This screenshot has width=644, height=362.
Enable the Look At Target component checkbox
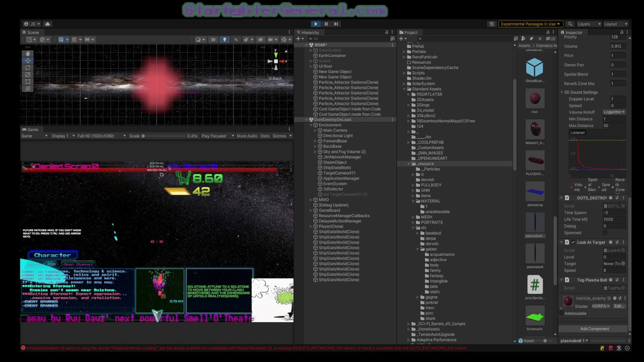[573, 242]
